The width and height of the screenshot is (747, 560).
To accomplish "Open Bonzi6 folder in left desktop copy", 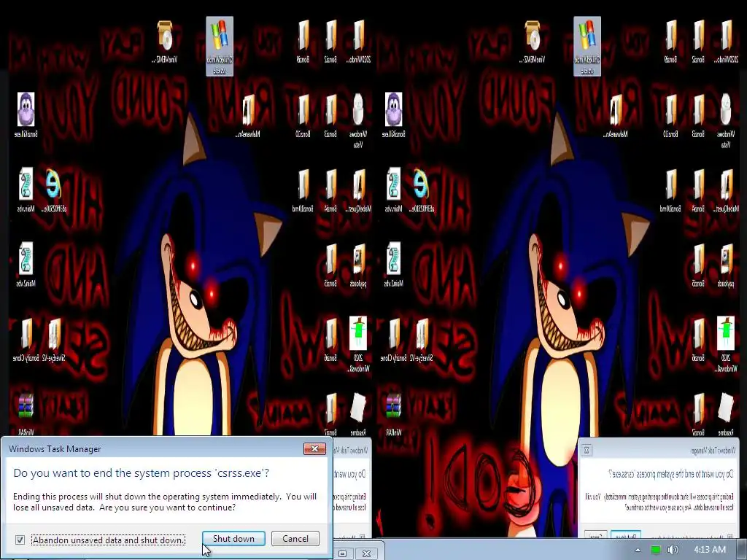I will pyautogui.click(x=330, y=340).
